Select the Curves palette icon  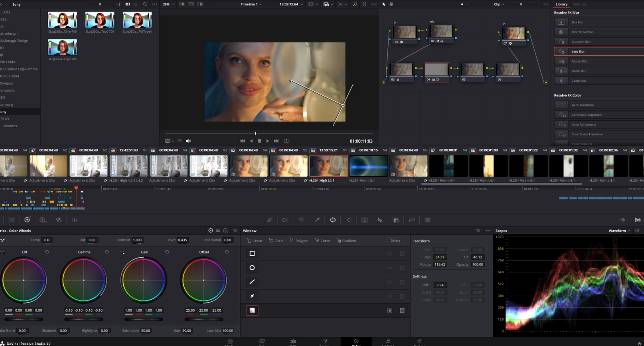click(x=270, y=220)
